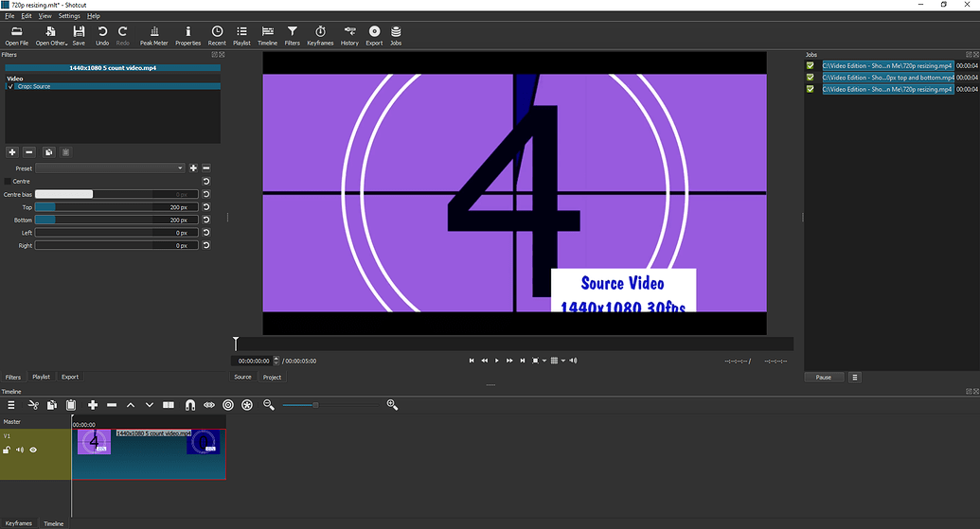Save a new preset with the plus icon
Image resolution: width=980 pixels, height=529 pixels.
tap(193, 168)
